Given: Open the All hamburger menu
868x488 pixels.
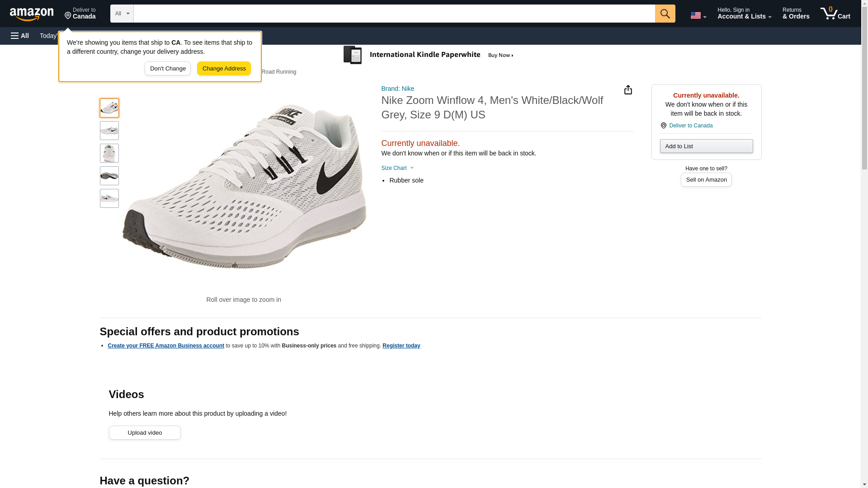Looking at the screenshot, I should pos(20,36).
